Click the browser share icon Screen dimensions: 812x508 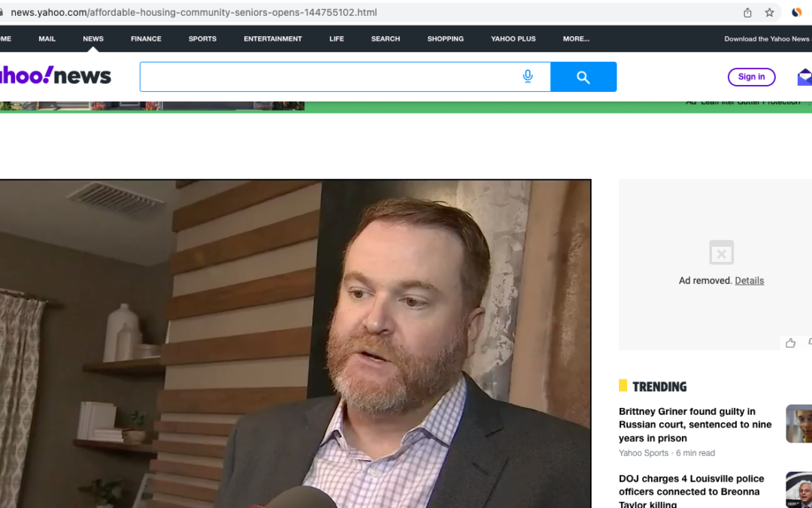tap(747, 13)
